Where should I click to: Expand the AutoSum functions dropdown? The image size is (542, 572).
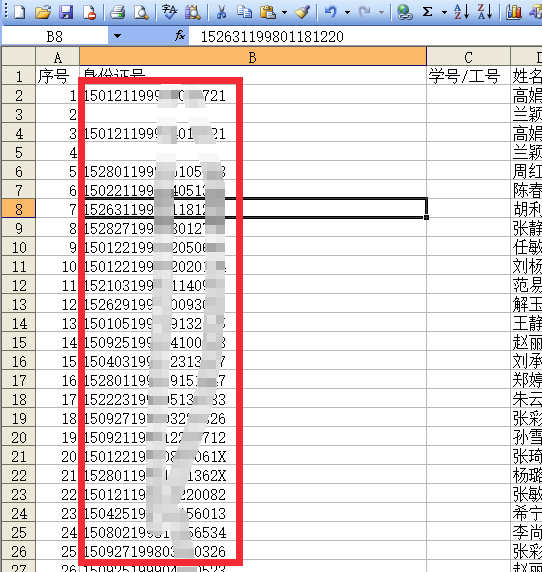tap(444, 13)
